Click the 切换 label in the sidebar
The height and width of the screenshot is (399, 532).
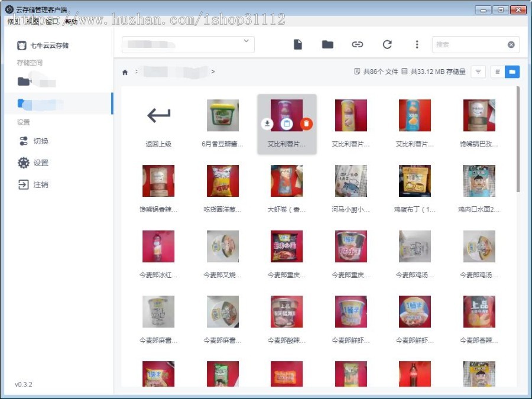coord(41,141)
